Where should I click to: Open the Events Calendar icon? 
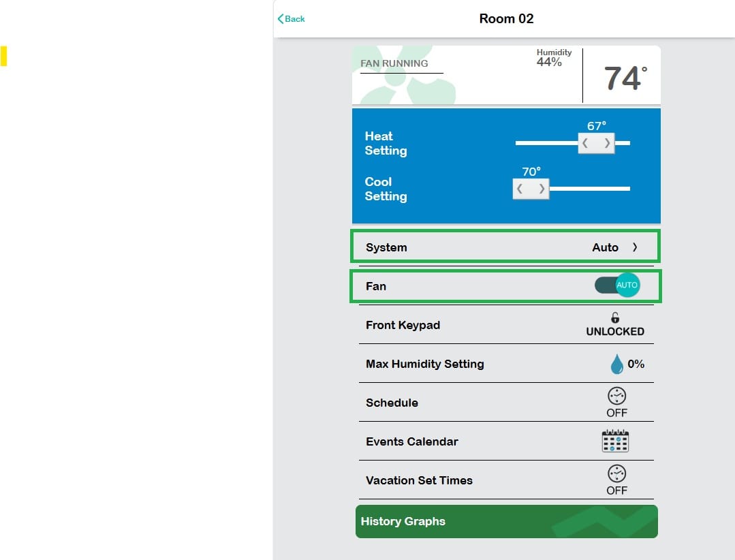click(615, 441)
